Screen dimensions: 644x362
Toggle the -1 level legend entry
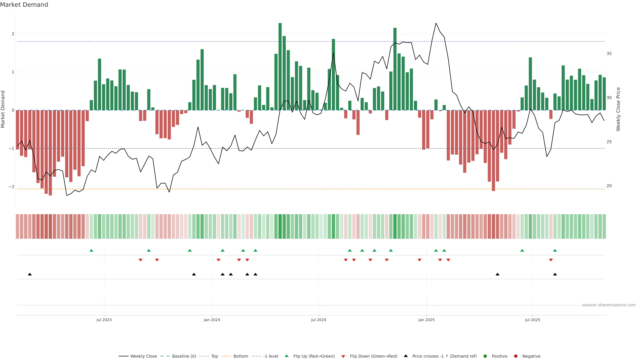tap(271, 356)
